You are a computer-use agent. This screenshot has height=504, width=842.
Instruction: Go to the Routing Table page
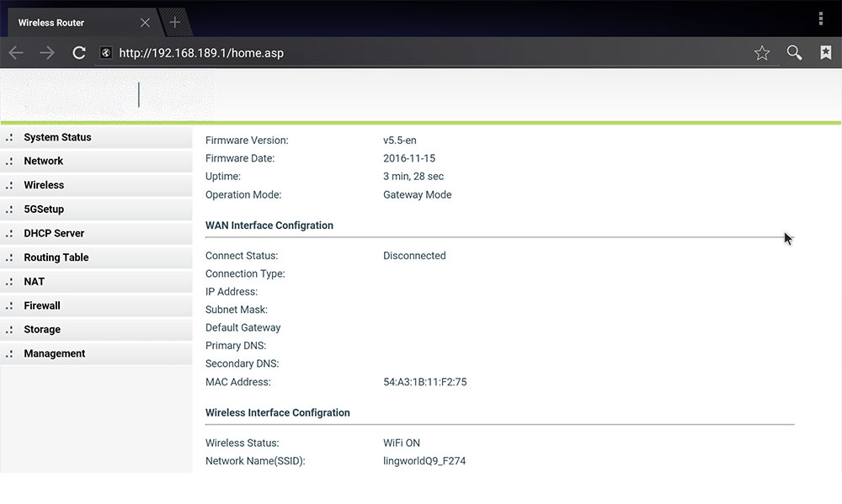(x=56, y=257)
